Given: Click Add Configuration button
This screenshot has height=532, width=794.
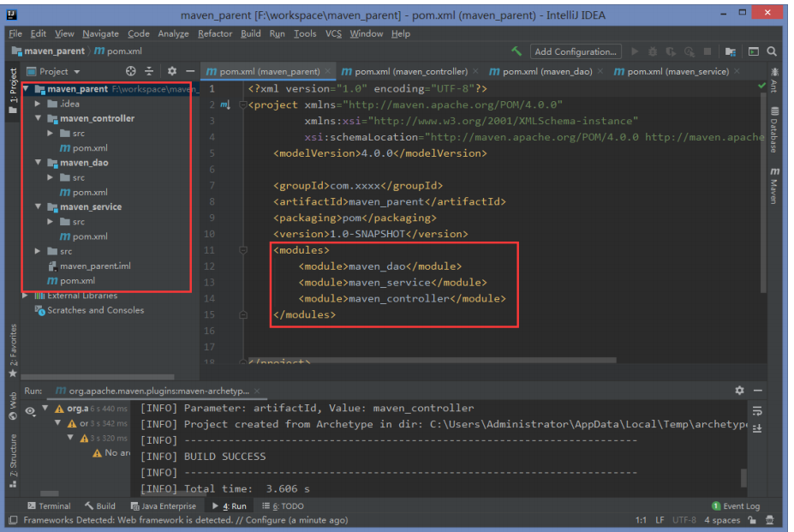Looking at the screenshot, I should pyautogui.click(x=576, y=51).
